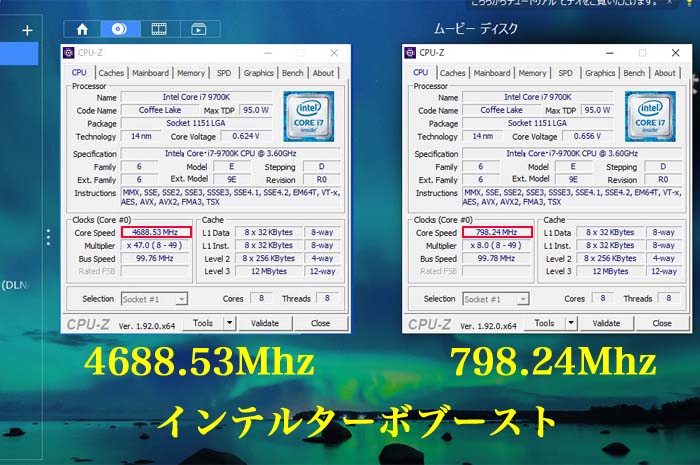Click the CPU-Z app icon in left window title
This screenshot has width=700, height=465.
[68, 53]
